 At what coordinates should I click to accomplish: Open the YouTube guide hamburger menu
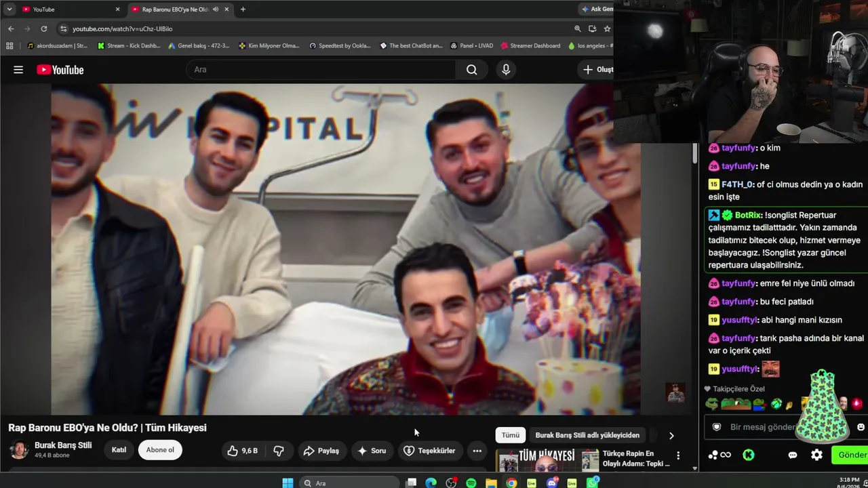[x=18, y=70]
